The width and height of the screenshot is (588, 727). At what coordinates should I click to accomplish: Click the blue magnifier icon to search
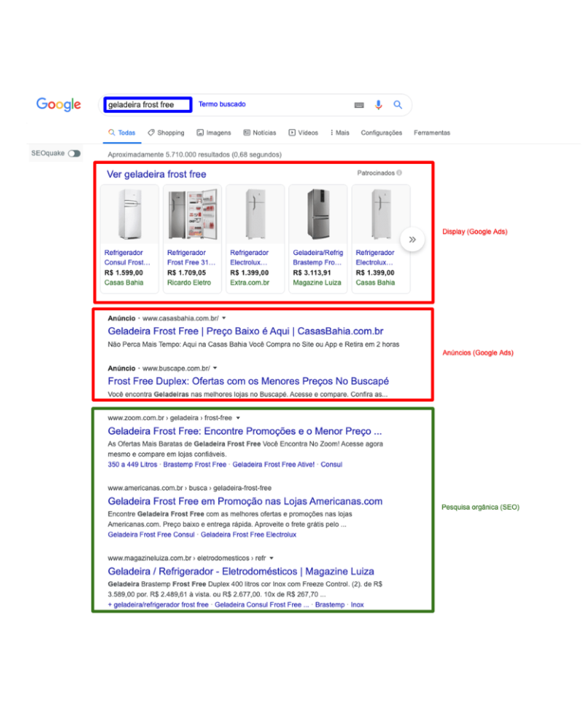click(396, 105)
